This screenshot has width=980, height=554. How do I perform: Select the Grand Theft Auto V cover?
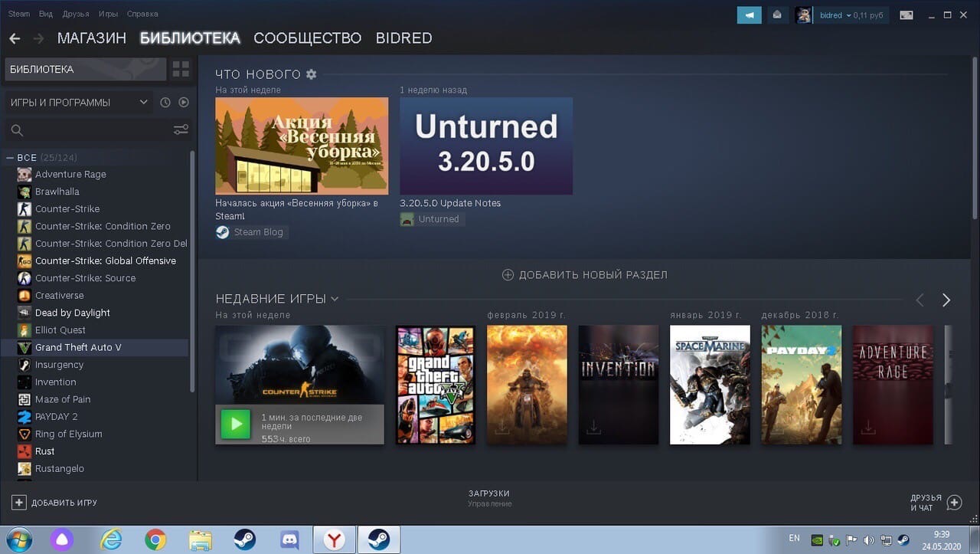click(x=436, y=385)
